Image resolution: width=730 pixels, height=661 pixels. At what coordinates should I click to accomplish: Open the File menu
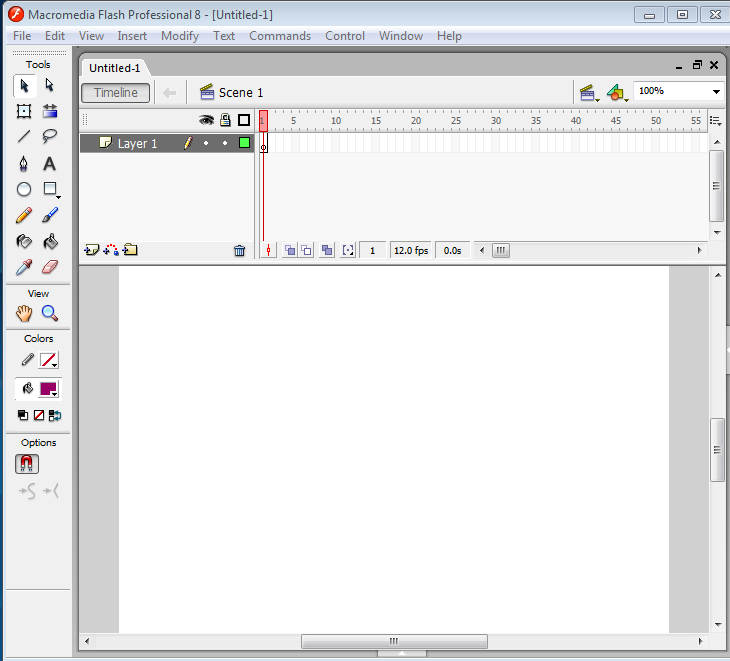[x=22, y=36]
